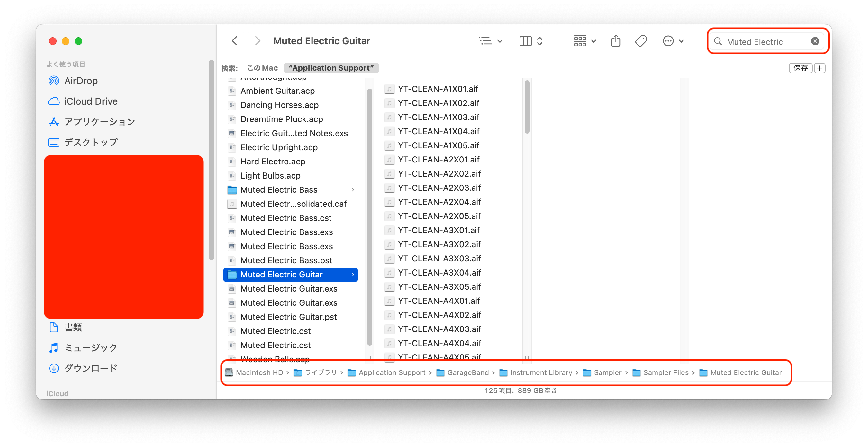Add search criteria with plus button
Image resolution: width=868 pixels, height=447 pixels.
[x=819, y=68]
